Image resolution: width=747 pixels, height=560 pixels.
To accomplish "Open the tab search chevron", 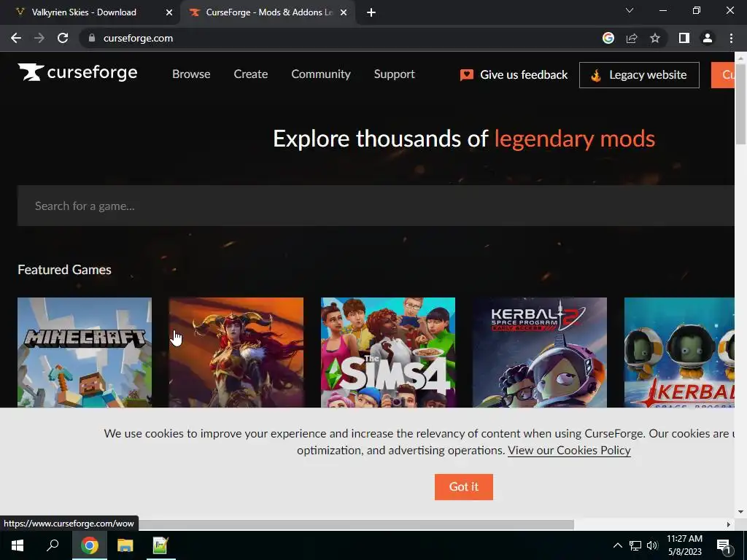I will (630, 10).
